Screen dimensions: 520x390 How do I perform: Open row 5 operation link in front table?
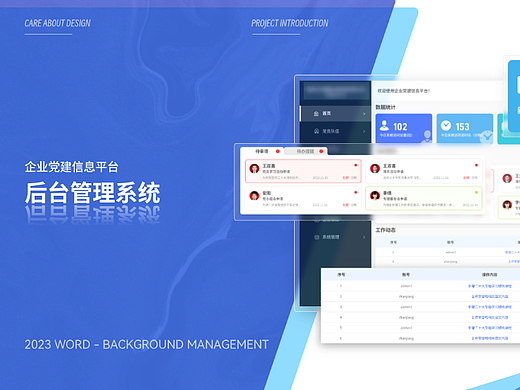(490, 328)
